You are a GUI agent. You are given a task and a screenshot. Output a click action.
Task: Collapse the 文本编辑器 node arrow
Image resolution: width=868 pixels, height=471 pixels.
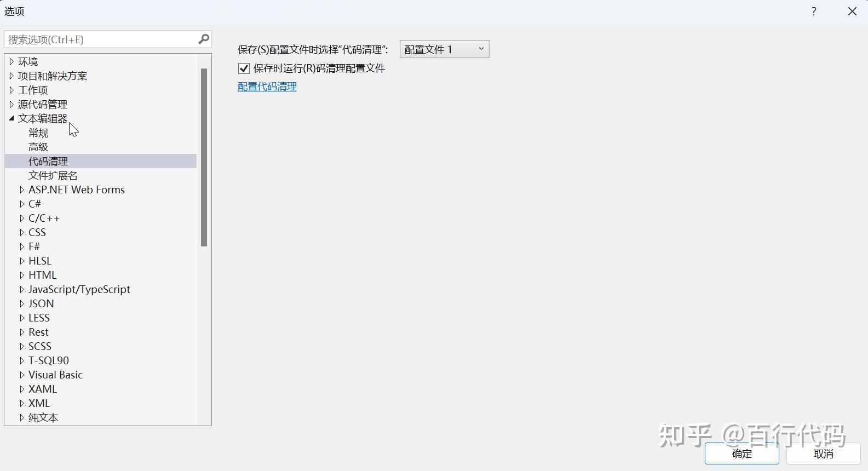[x=12, y=118]
